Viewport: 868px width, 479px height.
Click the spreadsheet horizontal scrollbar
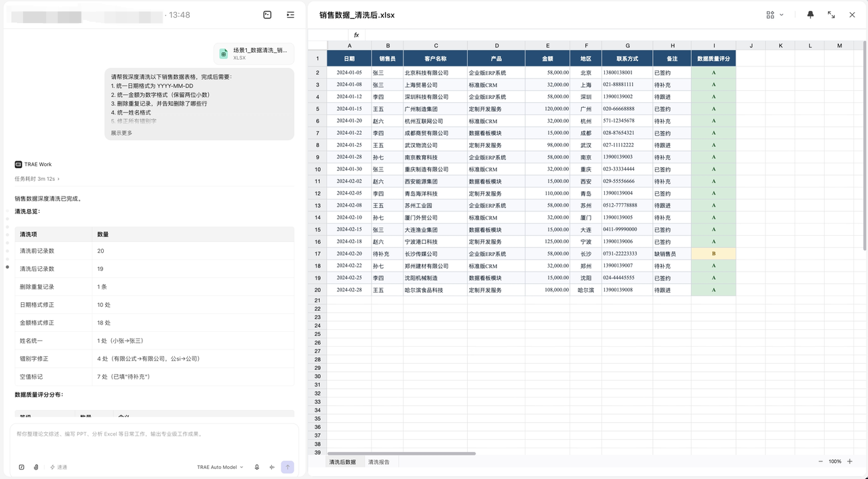(x=401, y=453)
